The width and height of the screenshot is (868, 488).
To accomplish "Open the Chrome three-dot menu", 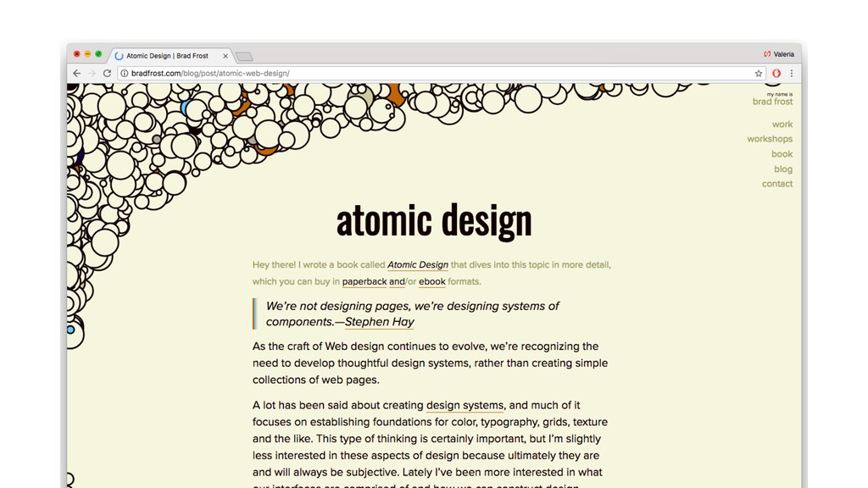I will pos(792,73).
